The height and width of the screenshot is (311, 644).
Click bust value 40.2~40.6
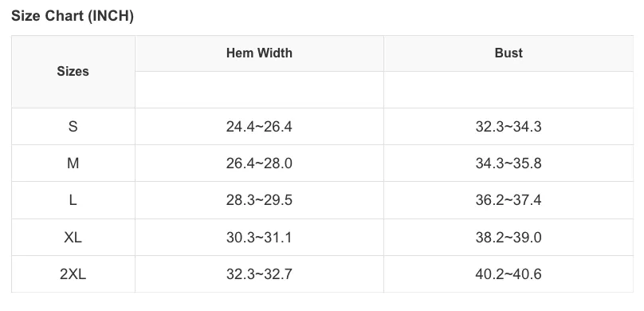click(509, 274)
